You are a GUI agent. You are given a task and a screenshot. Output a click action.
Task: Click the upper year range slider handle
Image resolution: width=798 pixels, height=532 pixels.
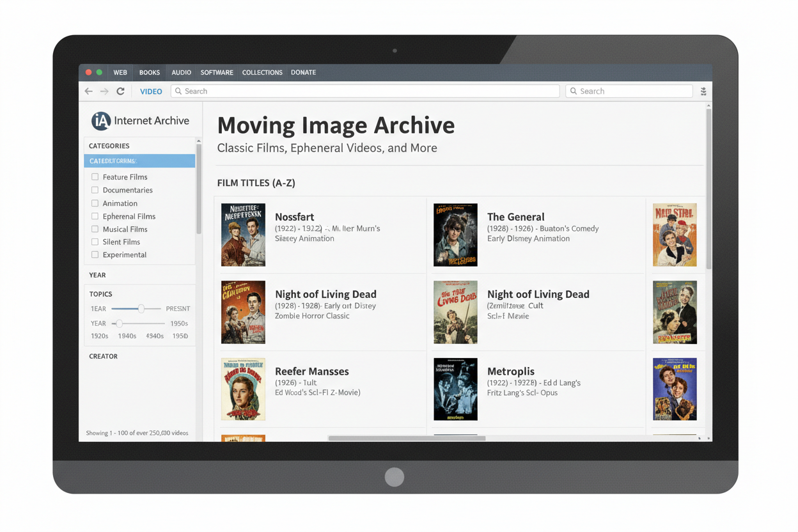click(141, 309)
